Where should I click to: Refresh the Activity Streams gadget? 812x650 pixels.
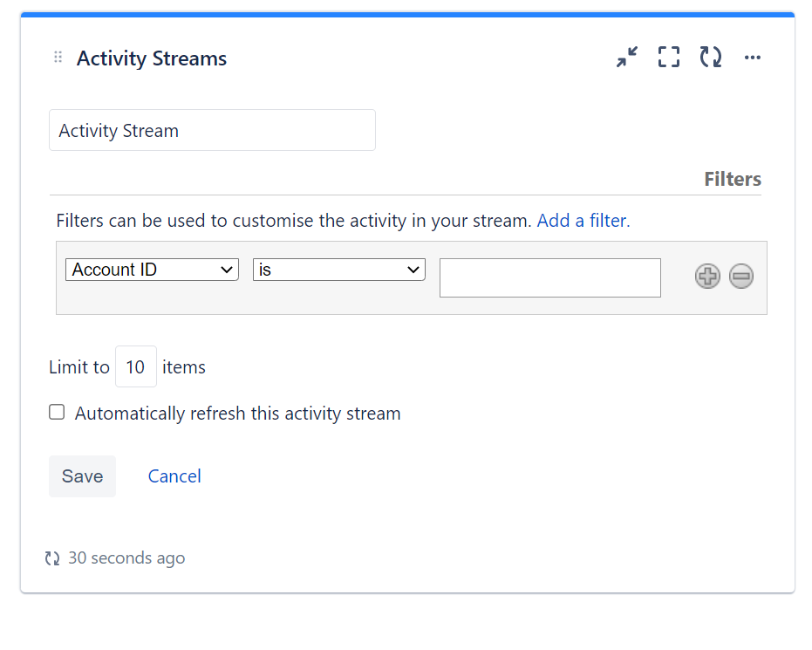710,57
